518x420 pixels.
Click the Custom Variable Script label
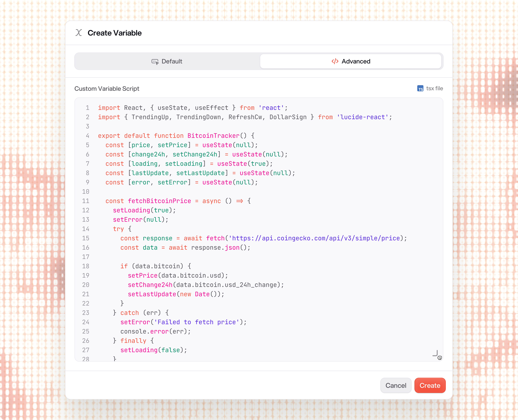(x=107, y=89)
